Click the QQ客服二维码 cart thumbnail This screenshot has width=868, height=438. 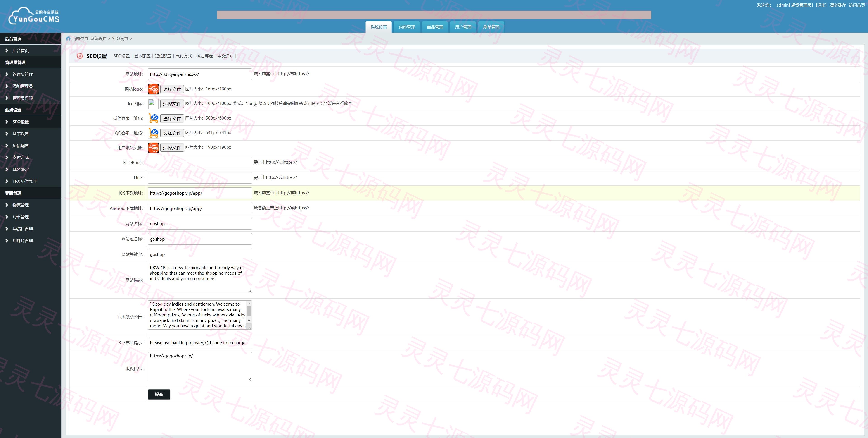(x=153, y=133)
